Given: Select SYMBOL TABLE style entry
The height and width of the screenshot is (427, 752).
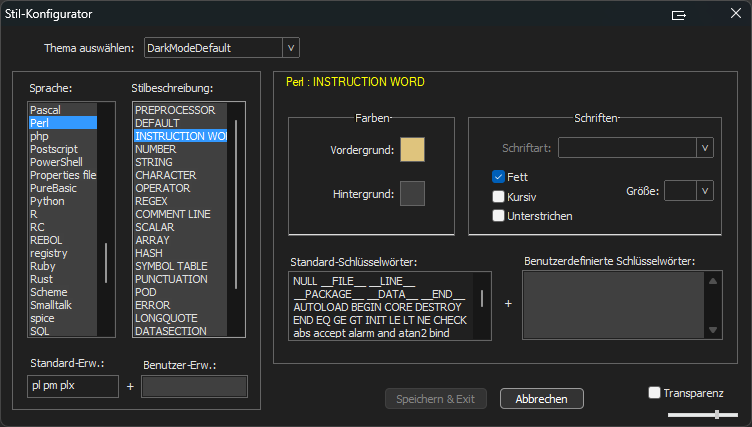Looking at the screenshot, I should 180,266.
